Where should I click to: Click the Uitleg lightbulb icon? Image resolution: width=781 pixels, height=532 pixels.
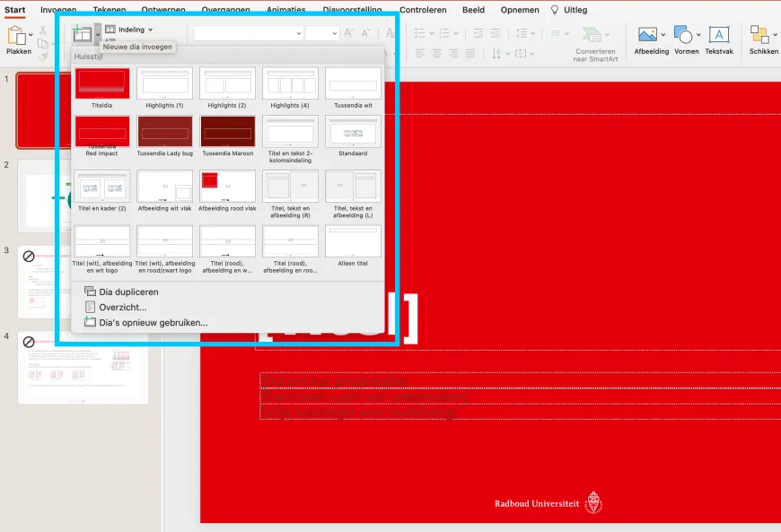click(x=555, y=10)
